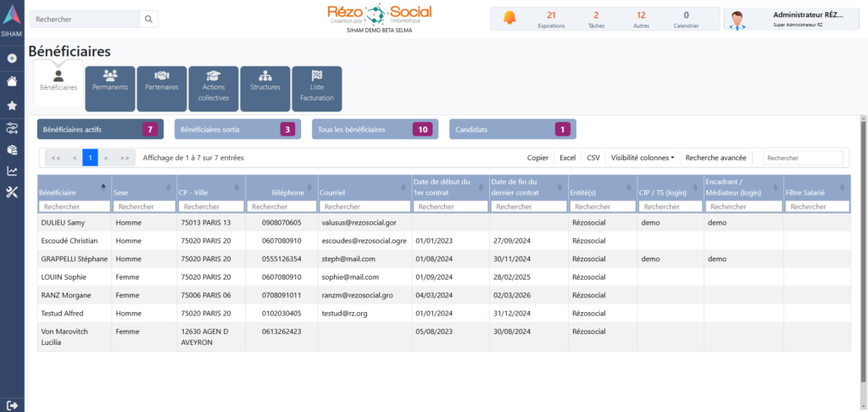Screen dimensions: 868x412
Task: Switch to the Structures tab
Action: pyautogui.click(x=265, y=89)
